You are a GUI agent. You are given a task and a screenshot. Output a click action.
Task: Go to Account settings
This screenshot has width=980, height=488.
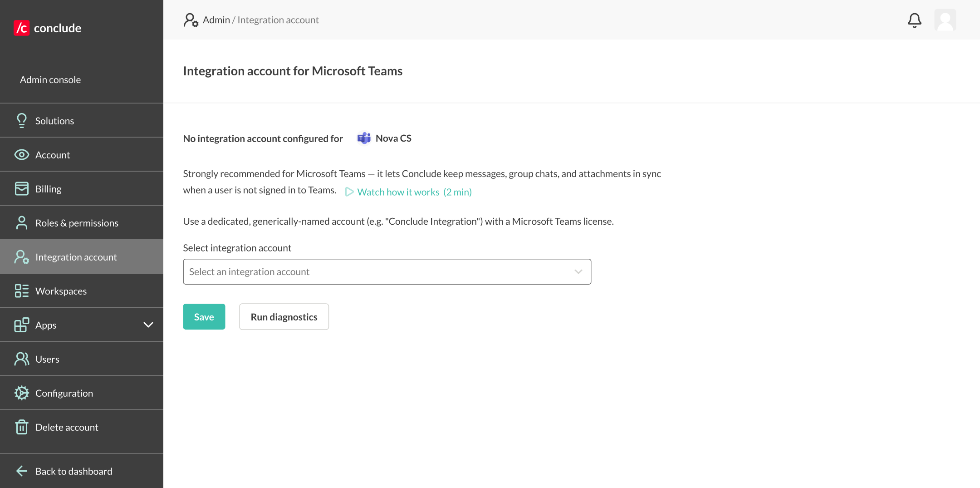(x=82, y=155)
